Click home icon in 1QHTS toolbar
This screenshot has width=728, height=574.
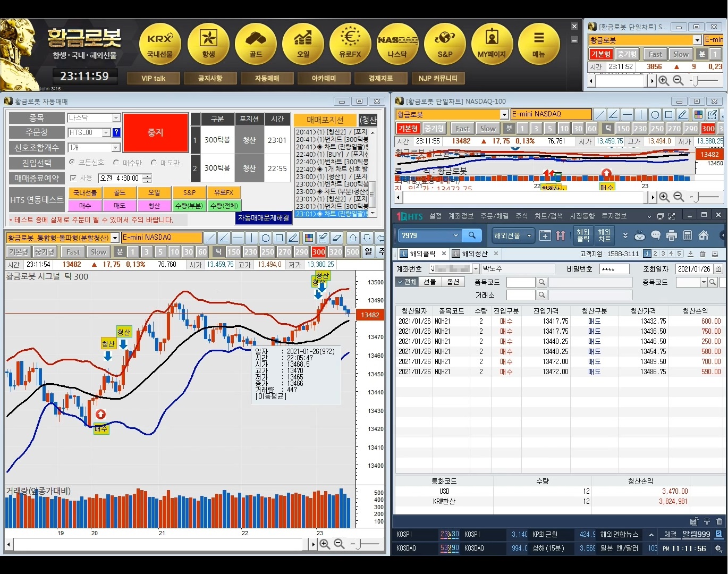[x=704, y=235]
